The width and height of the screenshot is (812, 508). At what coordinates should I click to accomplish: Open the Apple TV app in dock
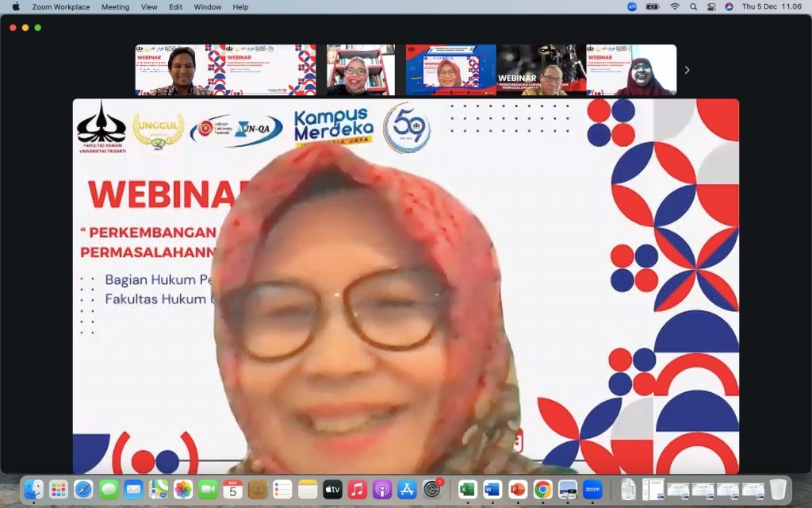click(x=332, y=489)
